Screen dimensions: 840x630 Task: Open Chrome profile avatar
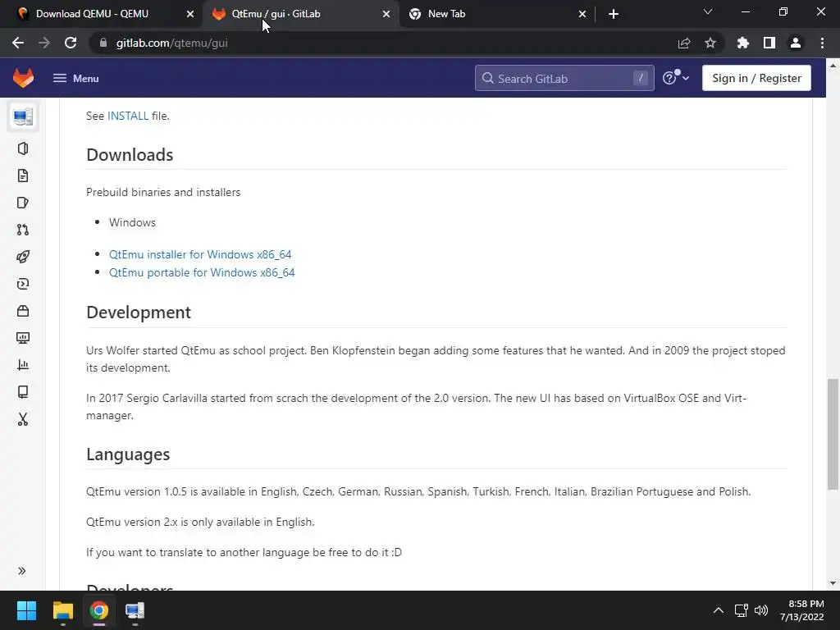(796, 43)
